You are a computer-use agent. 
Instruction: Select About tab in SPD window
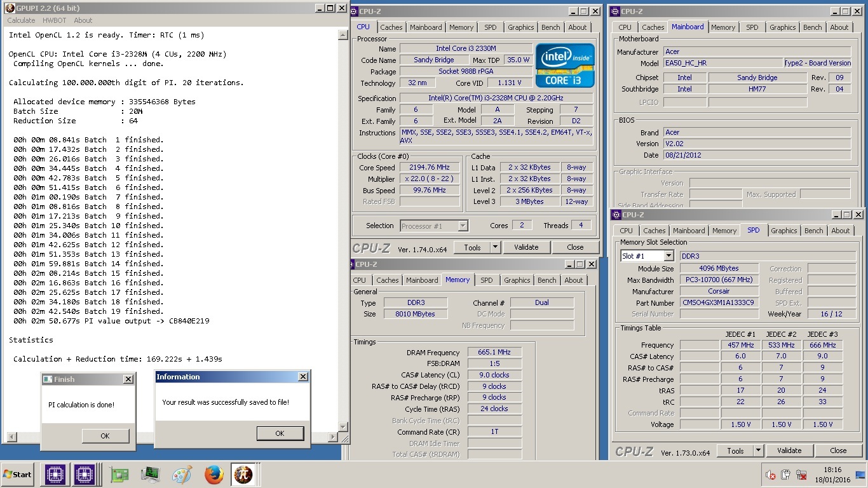click(x=841, y=231)
